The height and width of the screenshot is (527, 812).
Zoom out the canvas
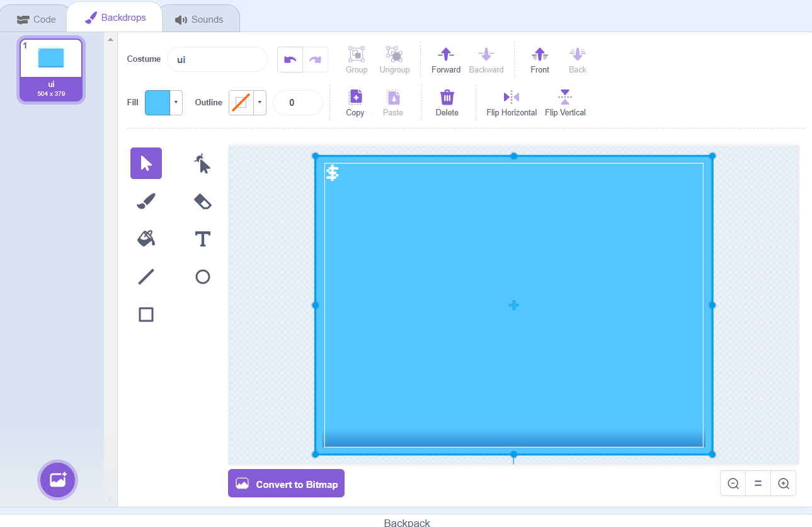[733, 484]
